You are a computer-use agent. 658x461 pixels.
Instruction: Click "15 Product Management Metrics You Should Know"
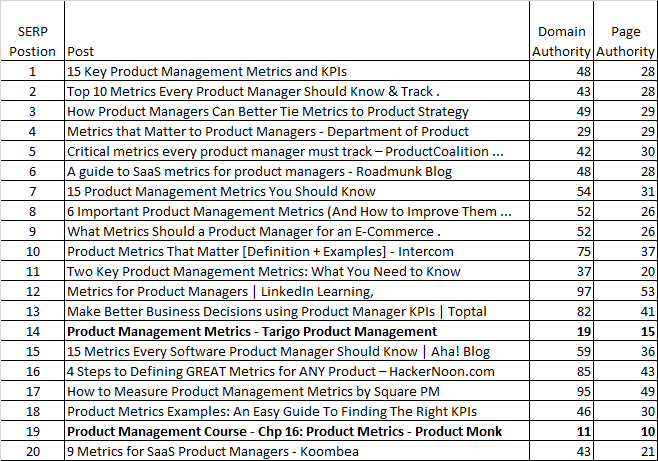click(221, 191)
